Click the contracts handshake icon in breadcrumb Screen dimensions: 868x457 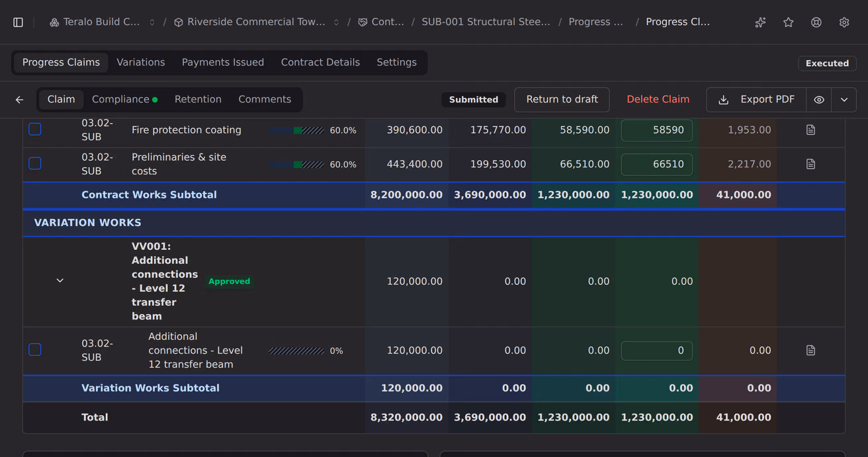coord(363,22)
